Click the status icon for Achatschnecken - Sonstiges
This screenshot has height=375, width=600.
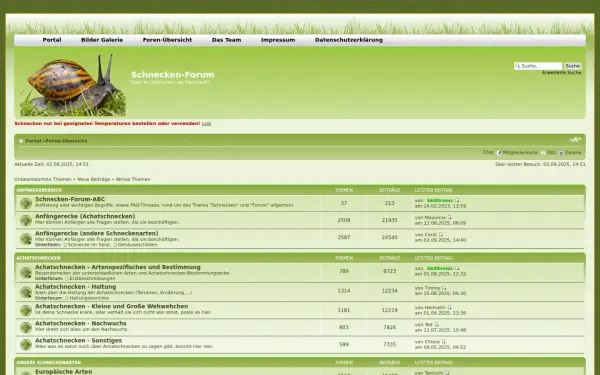point(26,344)
